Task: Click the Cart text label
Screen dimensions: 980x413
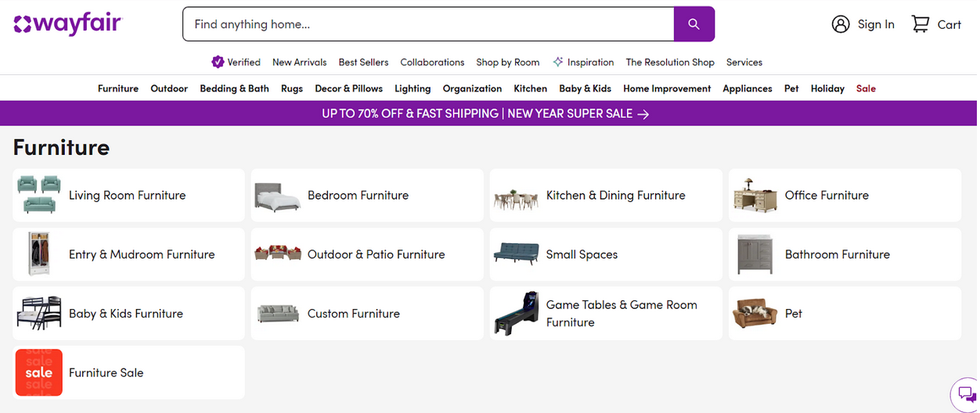Action: tap(949, 25)
